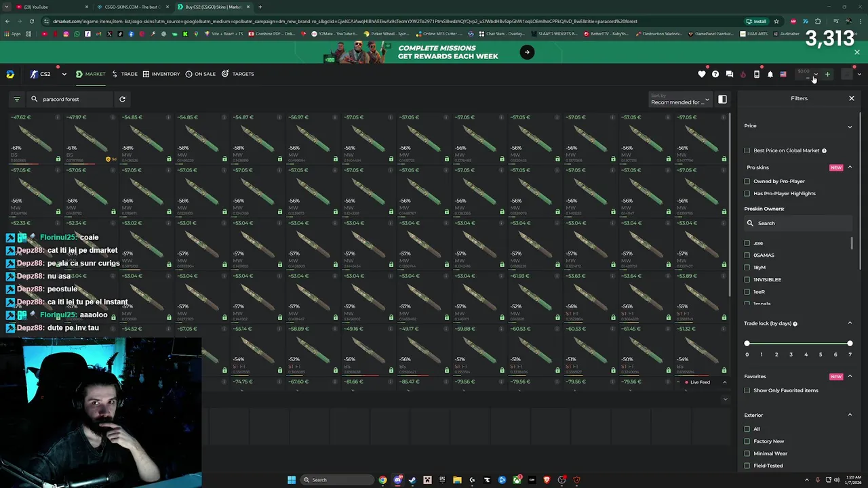
Task: Collapse the Trade lock section
Action: [x=850, y=323]
